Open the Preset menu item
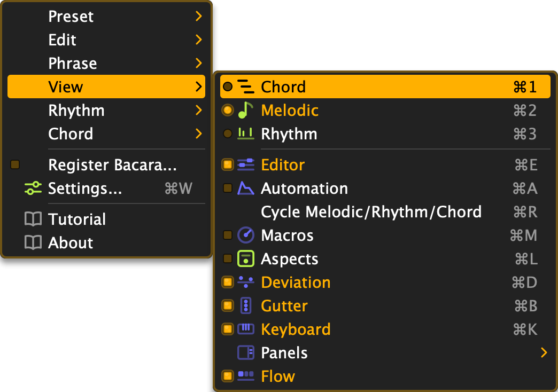This screenshot has height=392, width=558. (106, 16)
